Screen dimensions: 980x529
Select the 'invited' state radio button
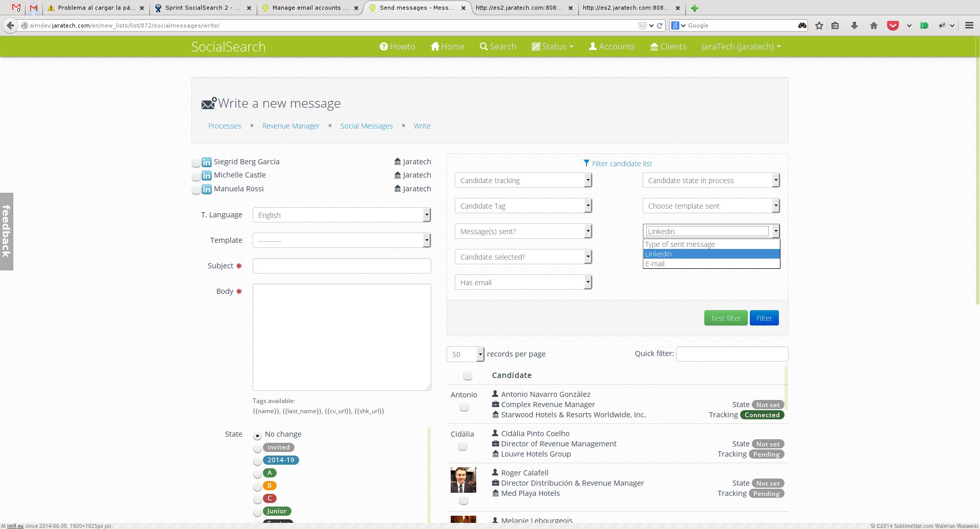257,448
